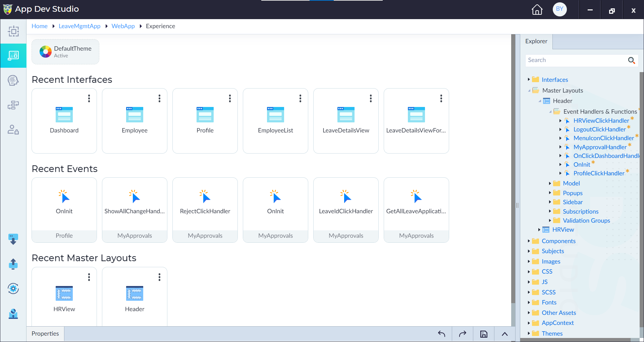Open the Experience icon in left sidebar
This screenshot has height=342, width=644.
tap(13, 55)
